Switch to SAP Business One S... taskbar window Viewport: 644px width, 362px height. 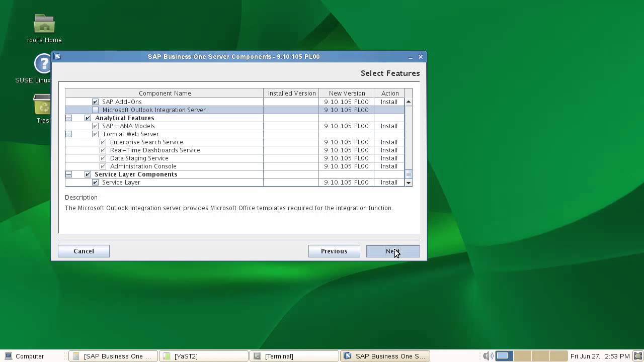(x=385, y=356)
